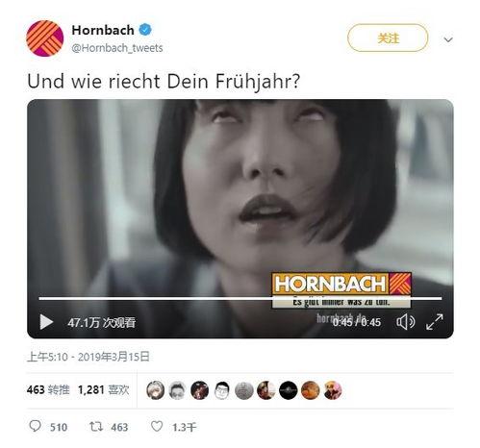This screenshot has height=448, width=480.
Task: View the 463 转推 retweets list
Action: [48, 389]
